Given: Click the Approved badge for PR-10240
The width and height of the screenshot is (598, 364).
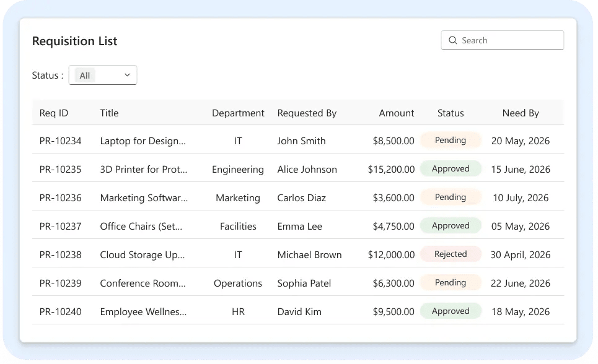Looking at the screenshot, I should 451,311.
